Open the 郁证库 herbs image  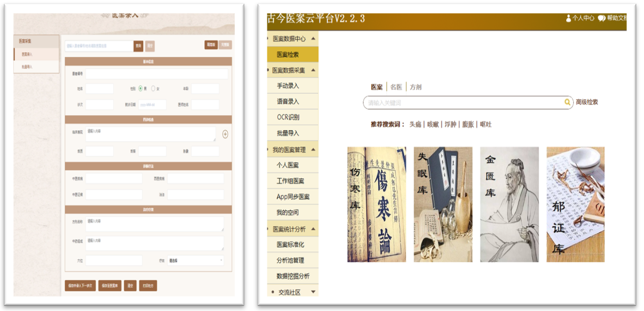point(575,204)
